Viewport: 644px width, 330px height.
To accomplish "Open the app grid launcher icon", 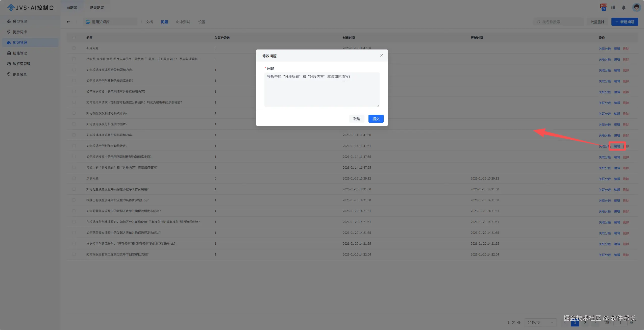I will 613,8.
